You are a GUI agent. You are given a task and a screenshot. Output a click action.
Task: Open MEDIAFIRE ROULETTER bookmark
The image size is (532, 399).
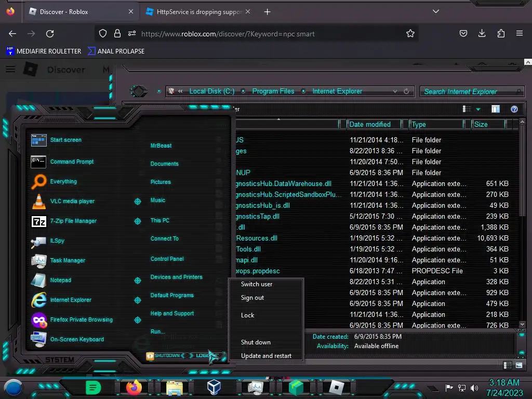[x=44, y=51]
